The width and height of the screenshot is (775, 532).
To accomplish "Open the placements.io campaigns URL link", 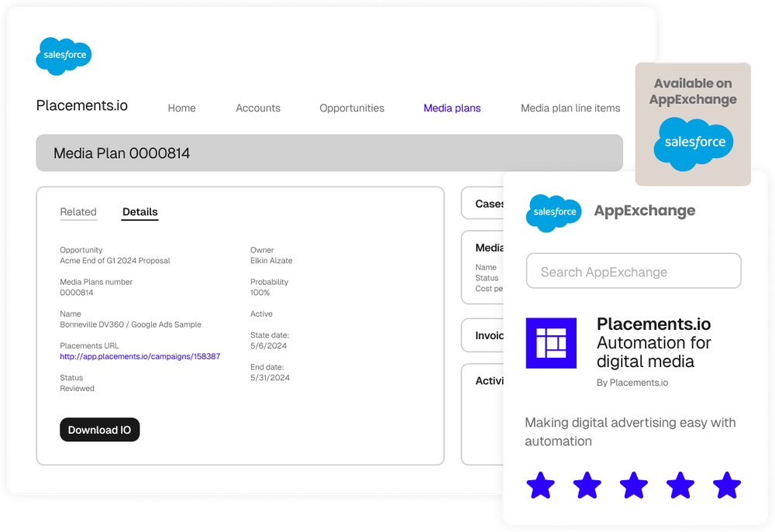I will 139,355.
